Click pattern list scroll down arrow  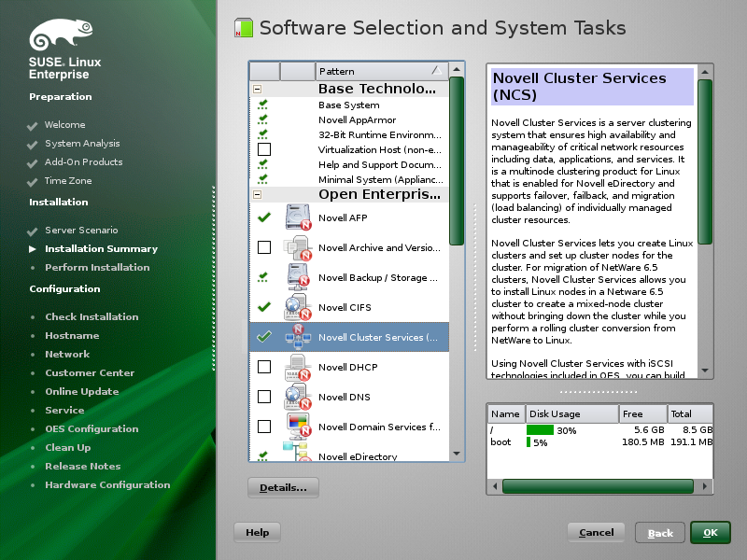click(x=457, y=454)
